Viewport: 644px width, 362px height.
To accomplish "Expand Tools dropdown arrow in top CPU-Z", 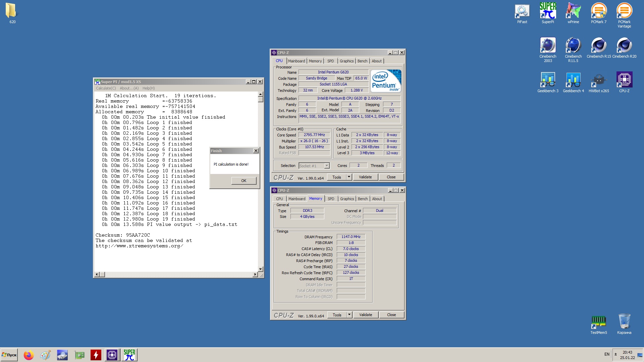I will pyautogui.click(x=349, y=177).
